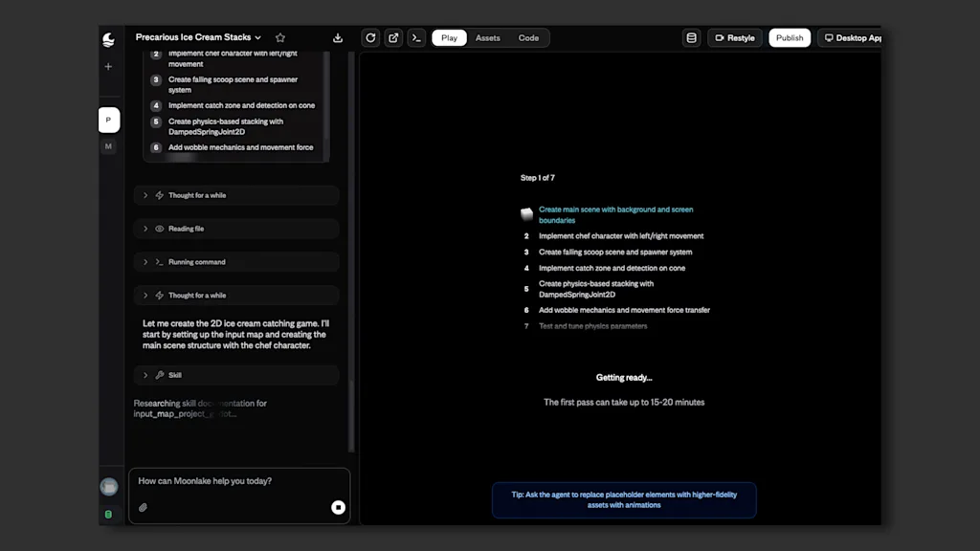Stop the agent with the stop button
This screenshot has height=551, width=980.
pyautogui.click(x=338, y=507)
